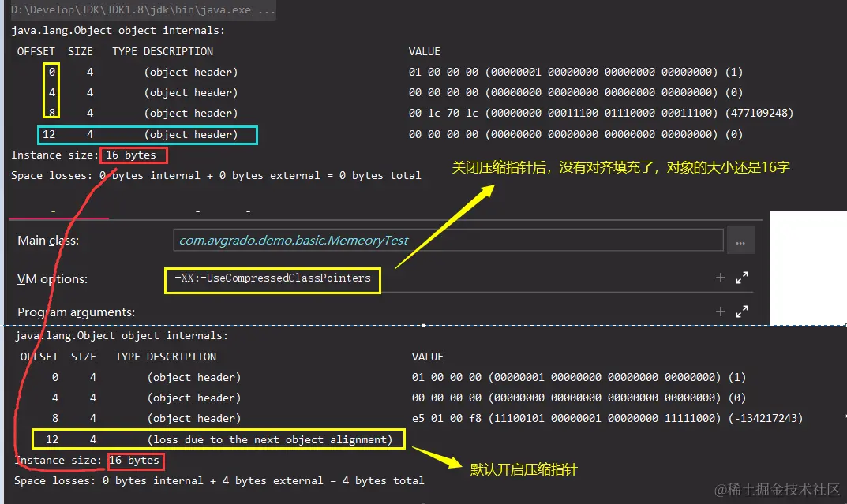This screenshot has height=504, width=847.
Task: Click the top 'java.lang.Object object internals:' heading
Action: tap(118, 30)
